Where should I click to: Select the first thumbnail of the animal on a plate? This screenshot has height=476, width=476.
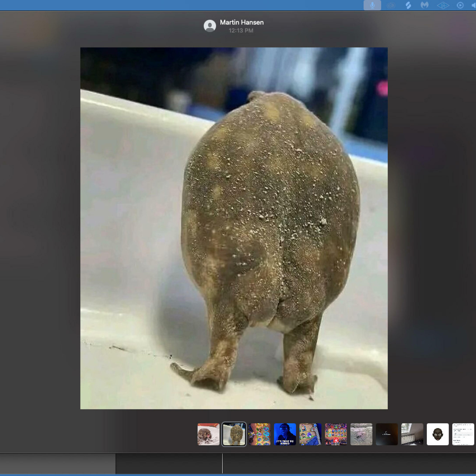[x=208, y=434]
